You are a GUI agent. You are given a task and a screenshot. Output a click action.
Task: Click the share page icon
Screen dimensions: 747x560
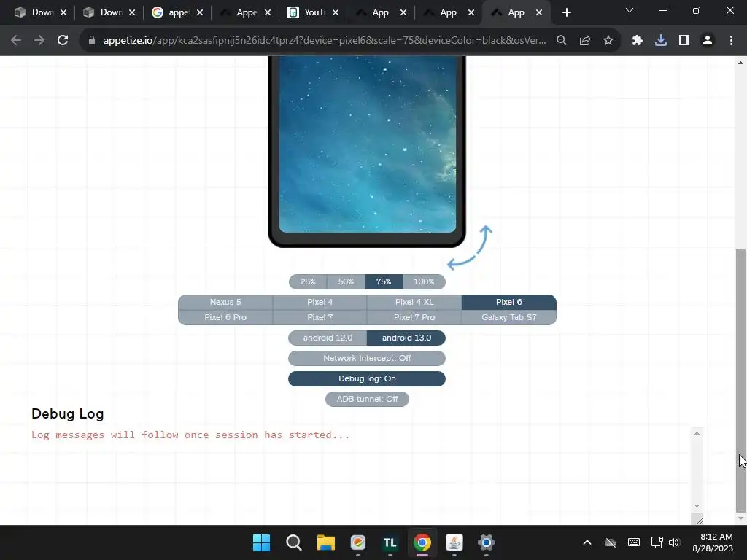click(585, 41)
